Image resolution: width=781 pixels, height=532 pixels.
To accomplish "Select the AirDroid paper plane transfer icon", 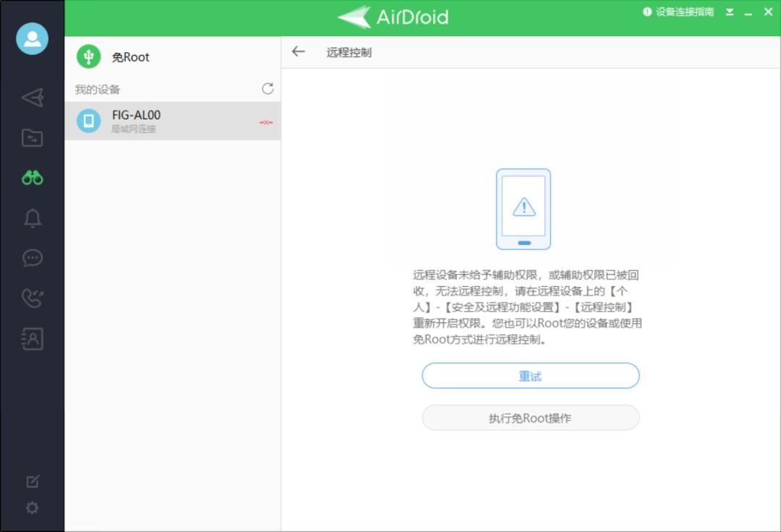I will 31,98.
